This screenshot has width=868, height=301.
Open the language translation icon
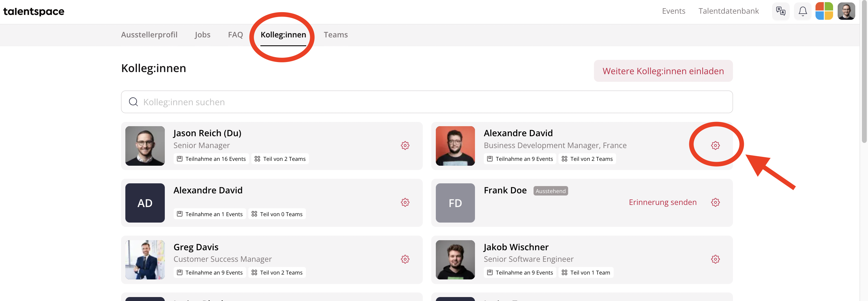click(781, 11)
